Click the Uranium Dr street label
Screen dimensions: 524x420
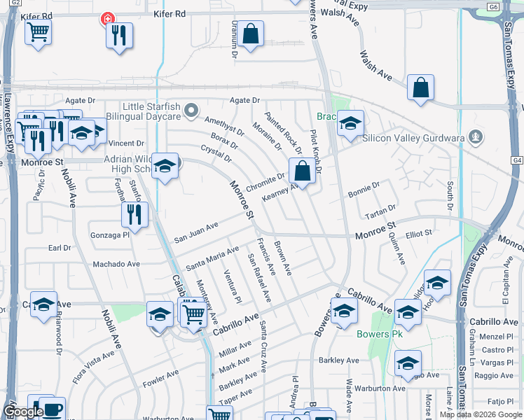[234, 39]
